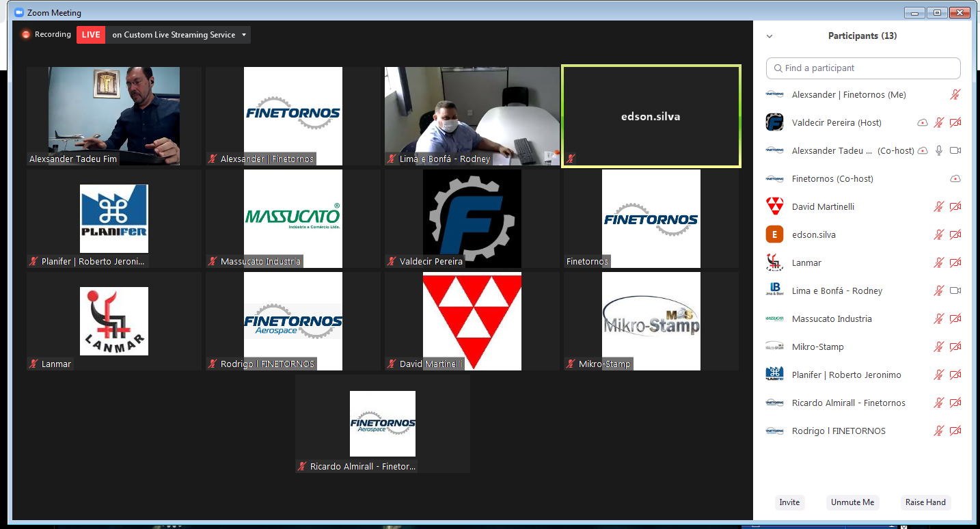Click Lima e Bonfá's camera icon

tap(955, 290)
